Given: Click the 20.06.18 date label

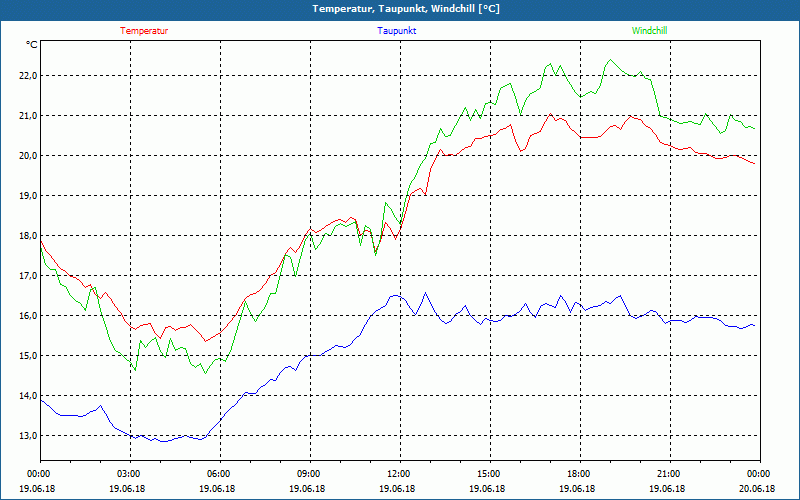Looking at the screenshot, I should pyautogui.click(x=757, y=489).
